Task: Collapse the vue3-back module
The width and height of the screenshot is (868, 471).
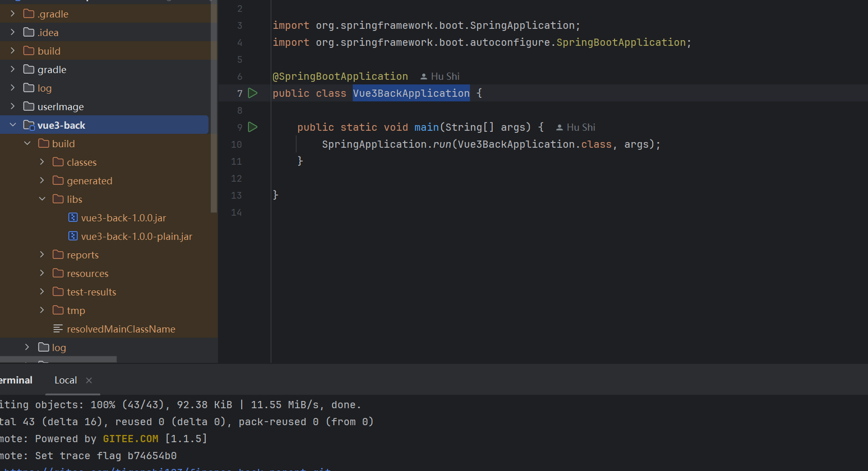Action: coord(13,125)
